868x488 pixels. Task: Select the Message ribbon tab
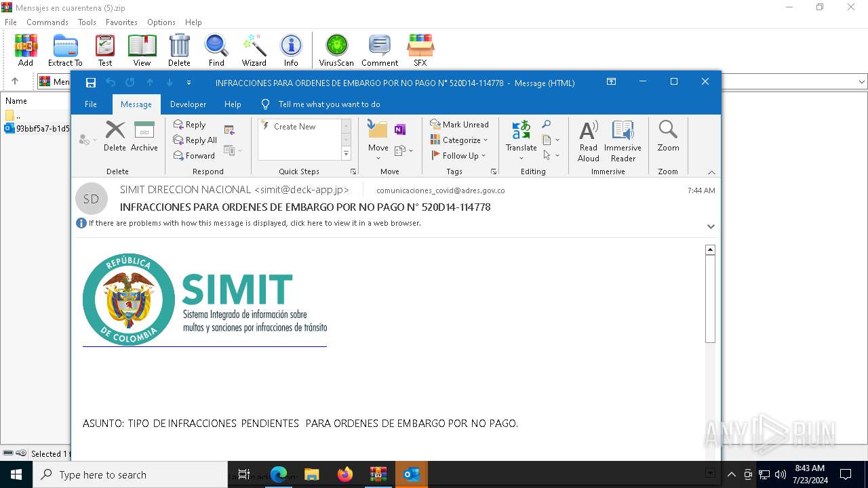click(136, 104)
